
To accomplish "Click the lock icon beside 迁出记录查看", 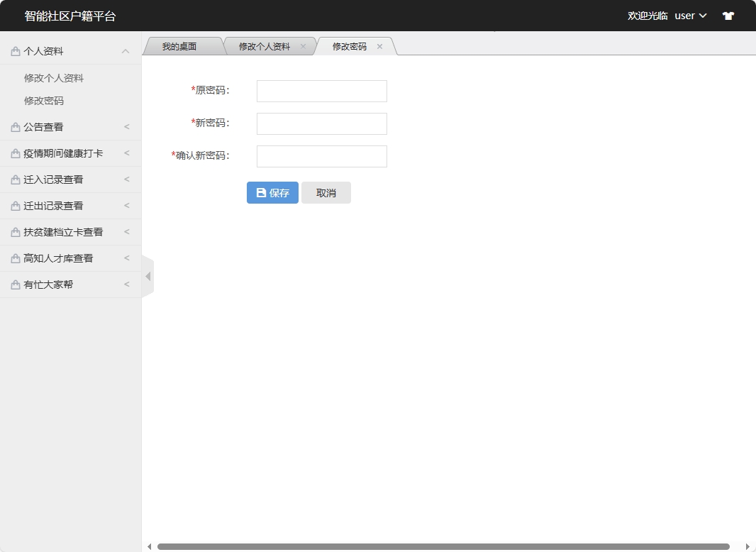I will tap(16, 206).
